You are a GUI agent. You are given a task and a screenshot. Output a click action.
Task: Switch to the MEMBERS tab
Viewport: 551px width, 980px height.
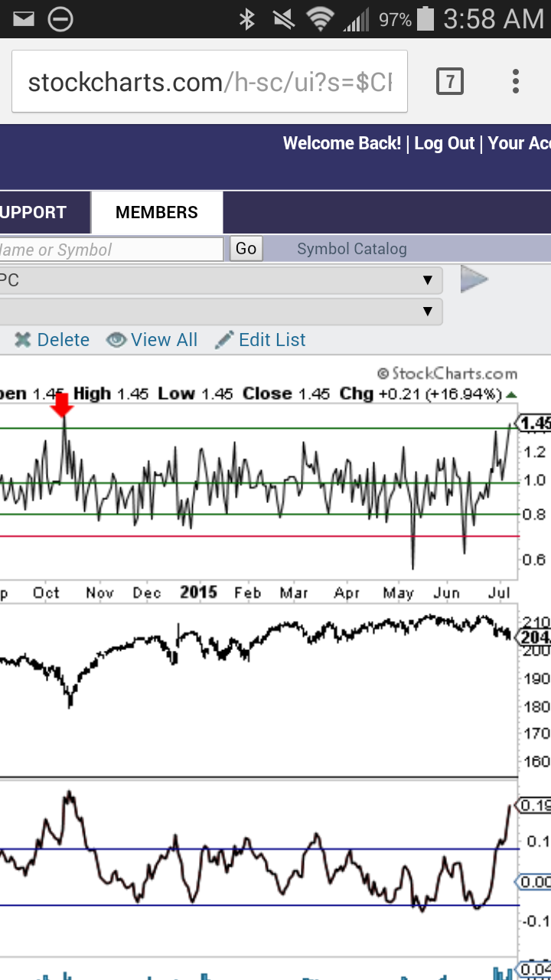coord(157,212)
